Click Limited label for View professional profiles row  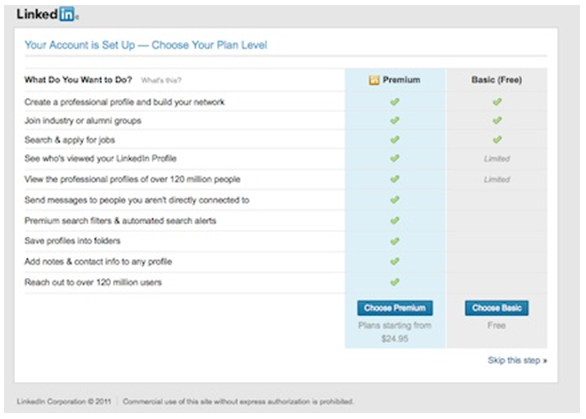497,179
